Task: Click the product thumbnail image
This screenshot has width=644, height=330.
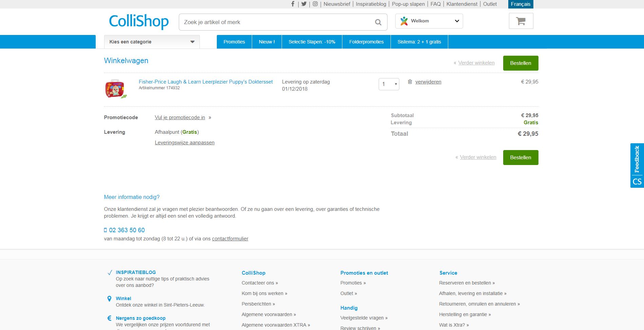Action: coord(115,89)
